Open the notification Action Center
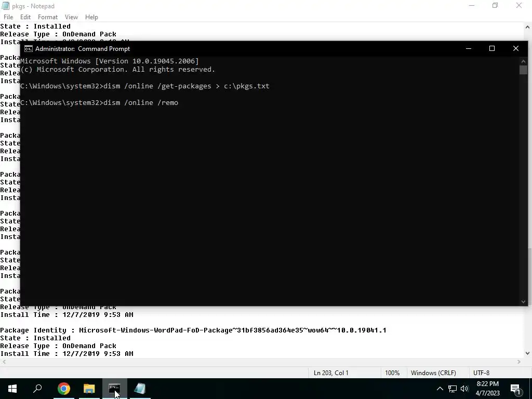Viewport: 532px width, 399px height. (x=516, y=389)
